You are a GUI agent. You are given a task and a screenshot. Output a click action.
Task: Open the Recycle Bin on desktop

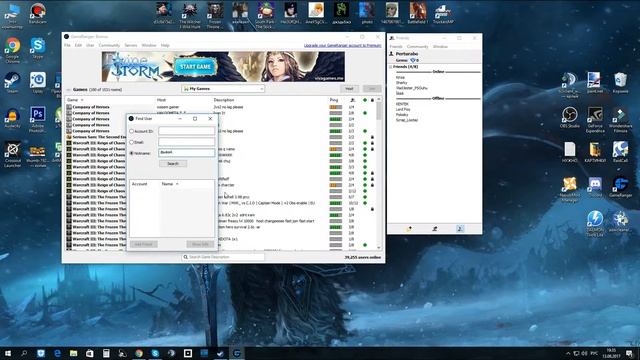(620, 83)
